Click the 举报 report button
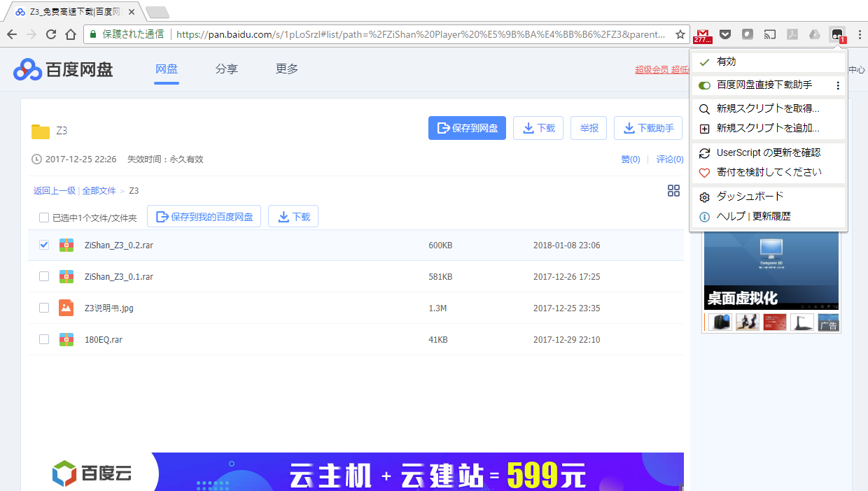This screenshot has height=491, width=868. (x=589, y=128)
